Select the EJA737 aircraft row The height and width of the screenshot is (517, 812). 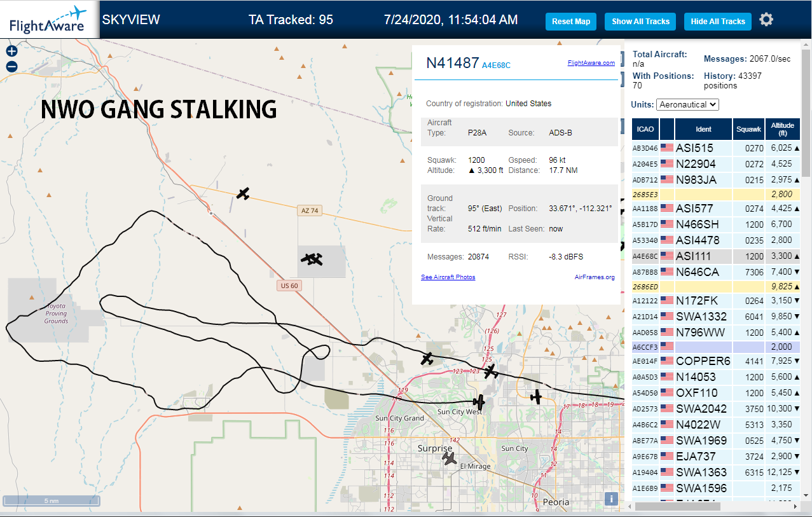[x=717, y=457]
